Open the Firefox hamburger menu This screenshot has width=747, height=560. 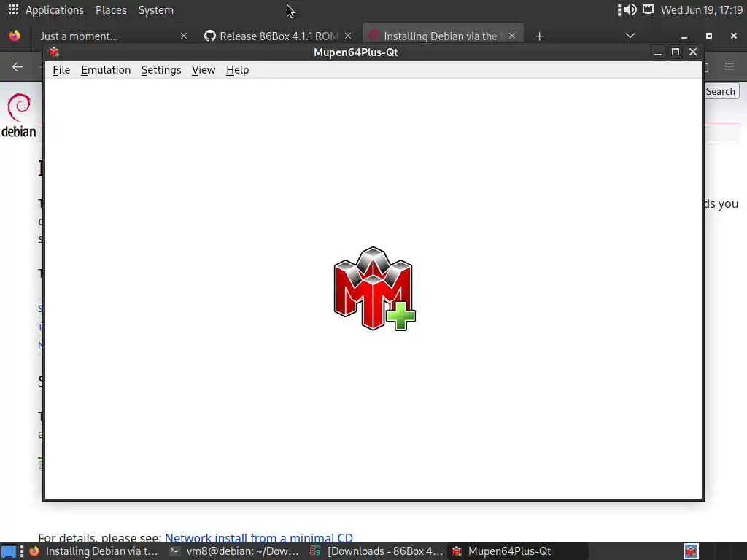tap(729, 66)
